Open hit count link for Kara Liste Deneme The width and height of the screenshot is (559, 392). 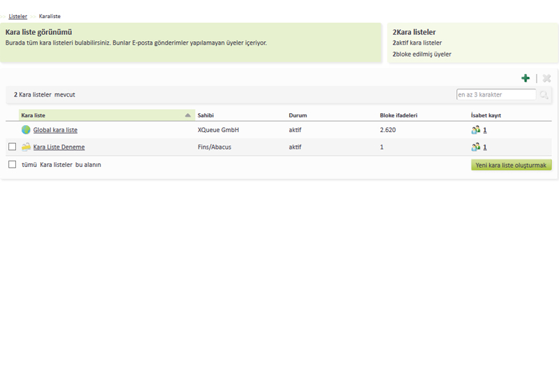click(x=485, y=147)
